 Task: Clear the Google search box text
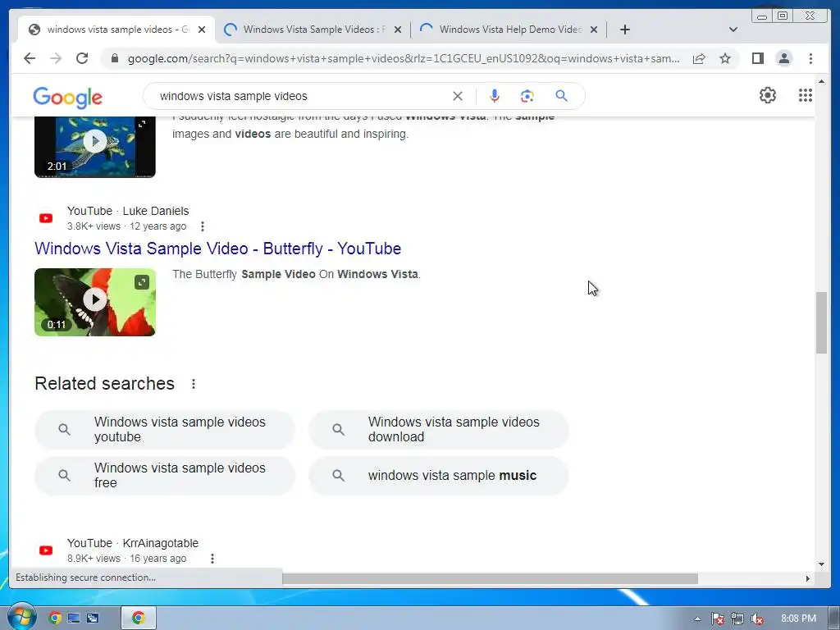click(x=458, y=96)
